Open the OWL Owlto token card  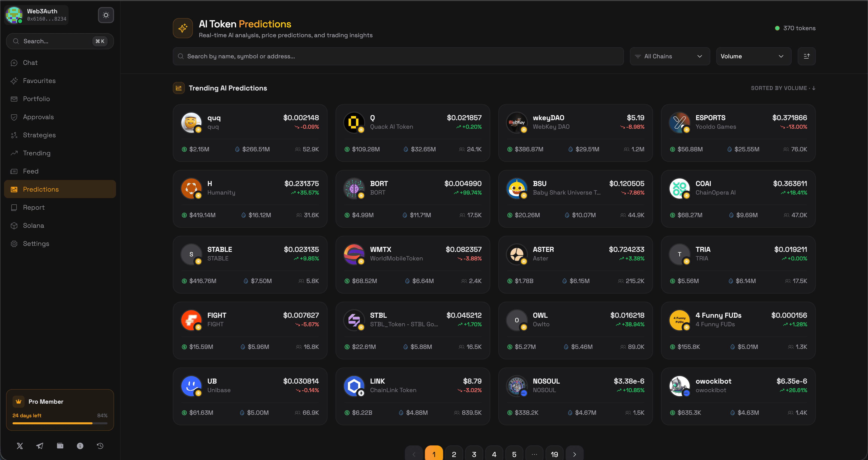point(575,331)
